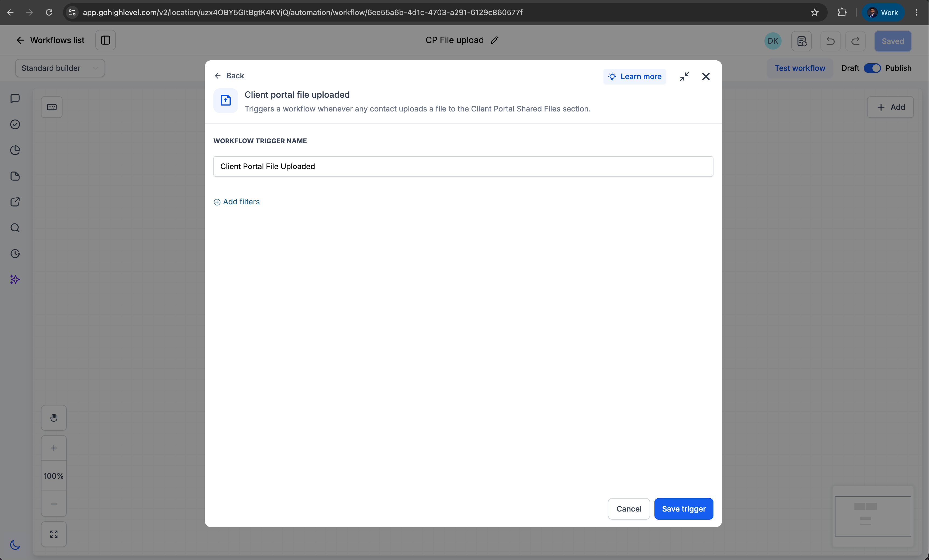929x560 pixels.
Task: Return to Workflows list
Action: click(51, 40)
